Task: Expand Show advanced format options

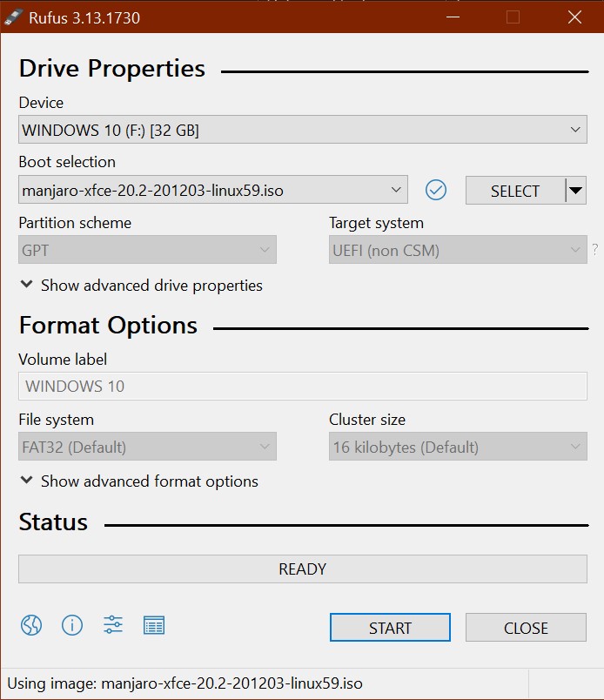Action: click(140, 481)
